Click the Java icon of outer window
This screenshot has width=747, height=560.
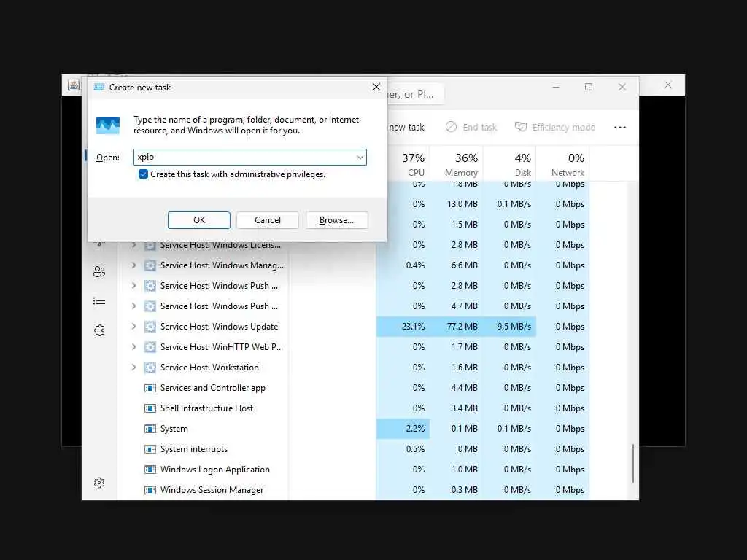coord(74,85)
